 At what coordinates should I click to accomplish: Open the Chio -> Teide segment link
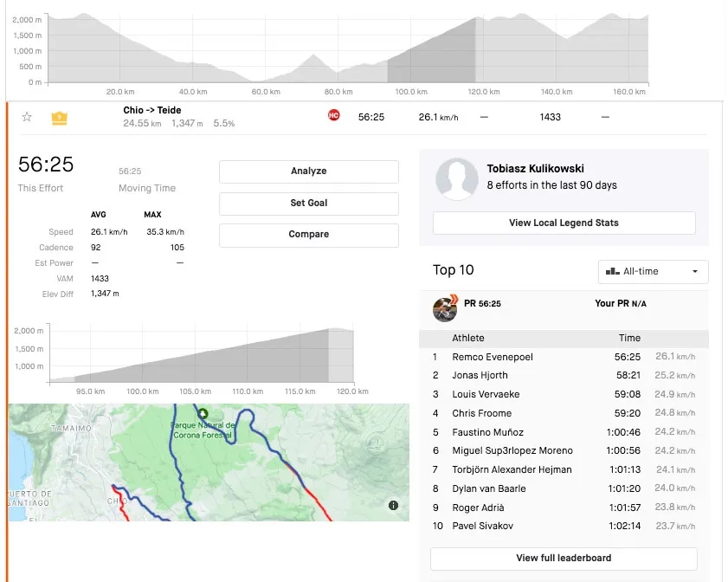pyautogui.click(x=152, y=110)
